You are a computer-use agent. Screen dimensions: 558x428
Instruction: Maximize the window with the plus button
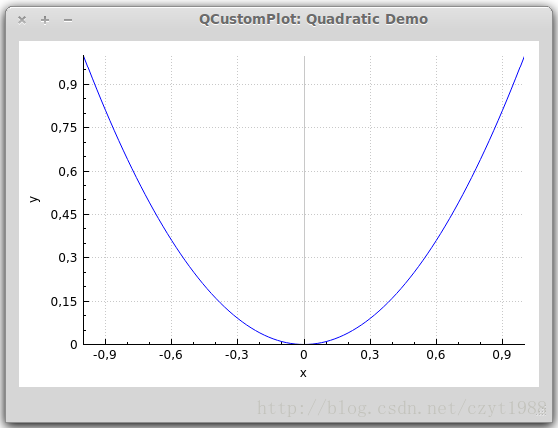point(45,20)
